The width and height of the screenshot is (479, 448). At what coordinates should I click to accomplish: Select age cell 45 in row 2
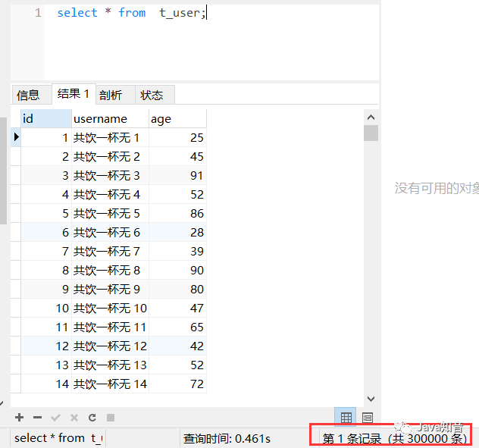pyautogui.click(x=178, y=156)
